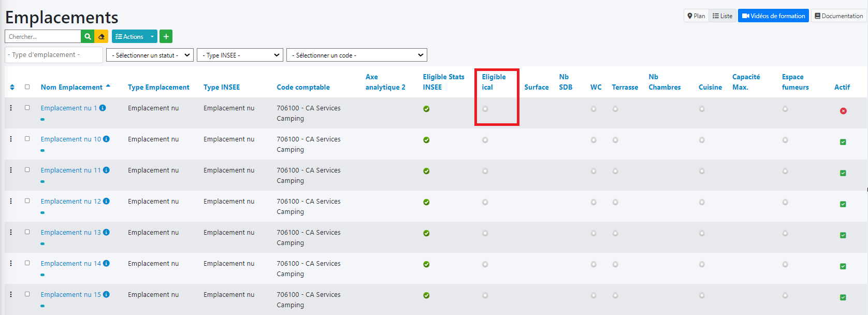
Task: Click info icon next to Emplacement nu 1
Action: click(103, 108)
